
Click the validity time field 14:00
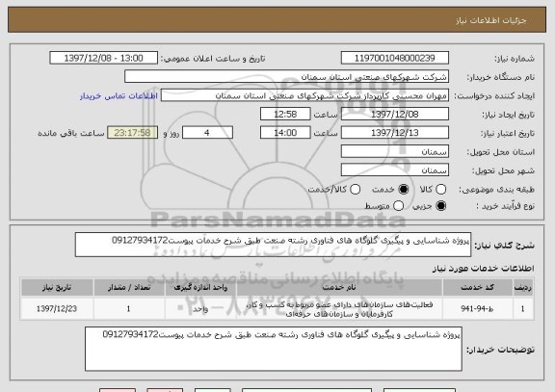click(285, 133)
